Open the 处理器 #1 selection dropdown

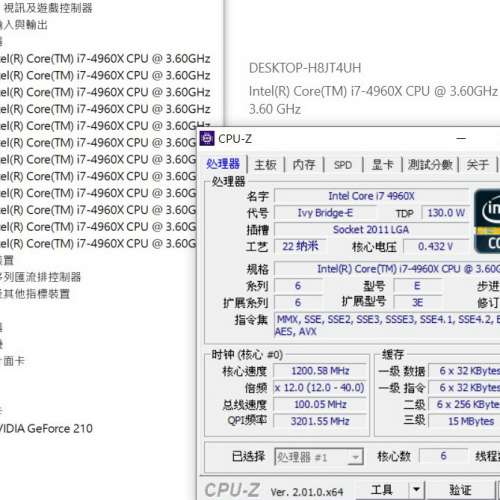[x=319, y=457]
